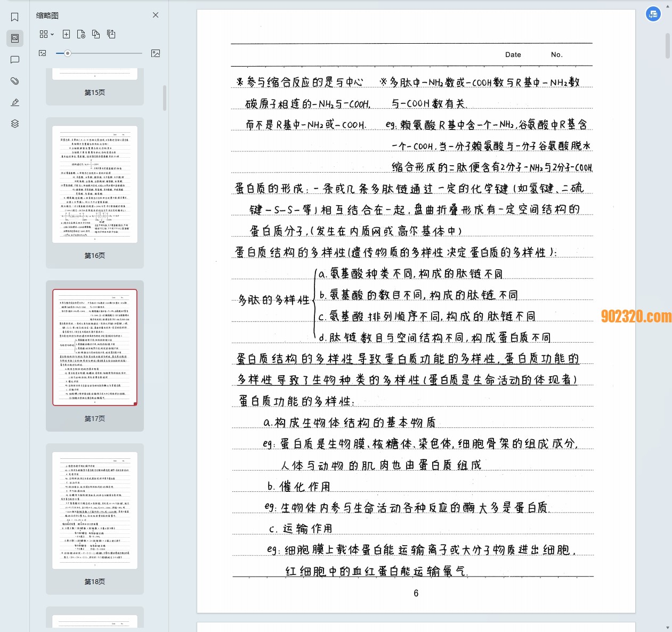Click the document vertical scrollbar down arrow
Viewport: 672px width, 632px height.
668,628
